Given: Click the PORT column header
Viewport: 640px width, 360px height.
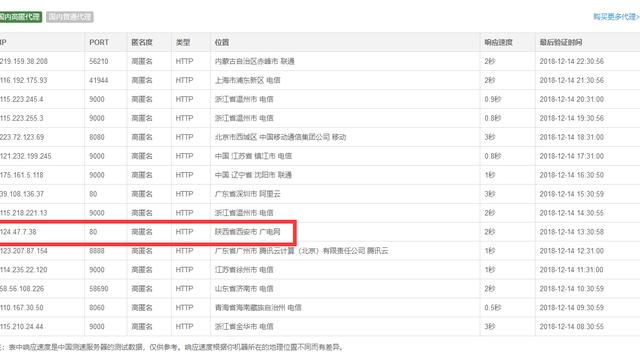Looking at the screenshot, I should tap(99, 42).
